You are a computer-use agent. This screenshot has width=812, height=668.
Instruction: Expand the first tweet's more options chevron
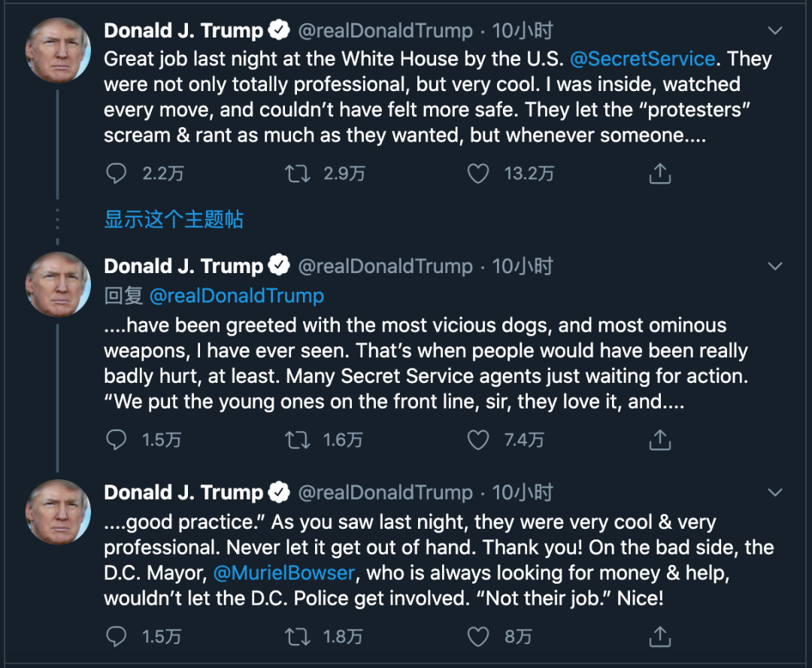[x=774, y=31]
